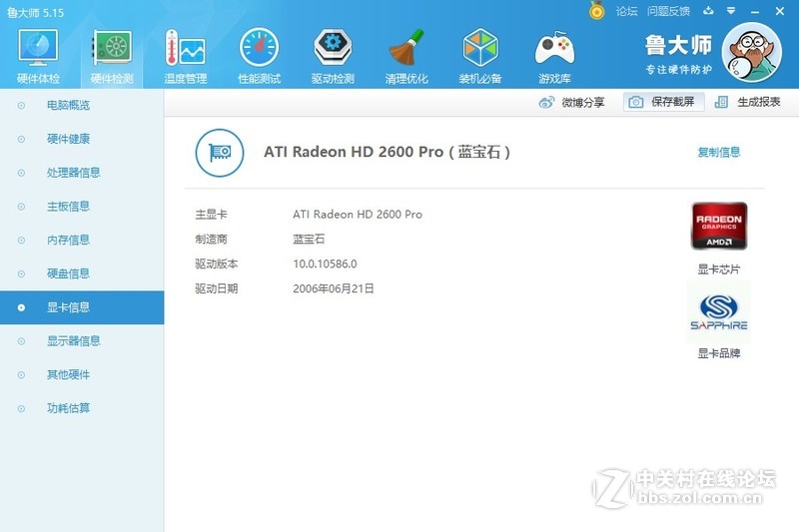Select 其他硬件 in the sidebar
799x532 pixels.
[x=82, y=374]
